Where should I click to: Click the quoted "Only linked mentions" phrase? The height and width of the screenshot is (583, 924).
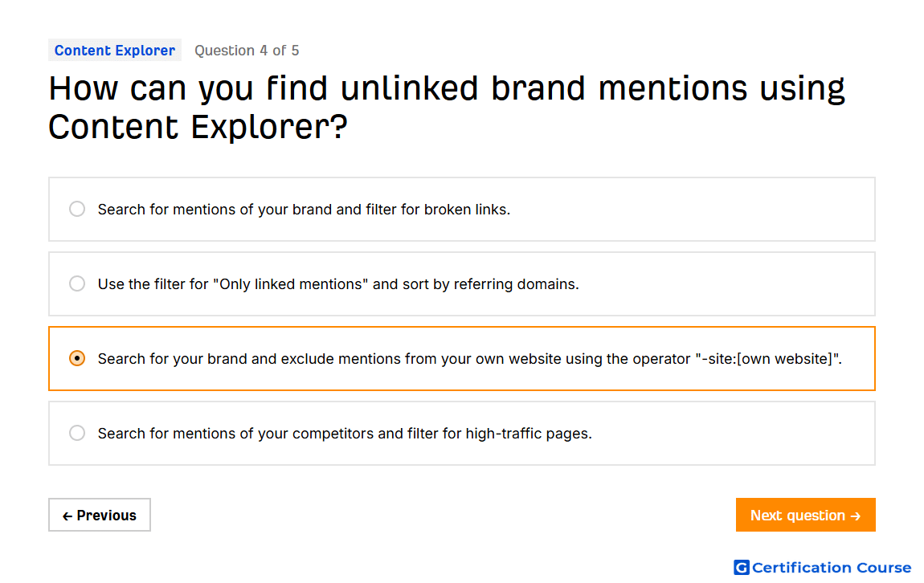pos(291,284)
